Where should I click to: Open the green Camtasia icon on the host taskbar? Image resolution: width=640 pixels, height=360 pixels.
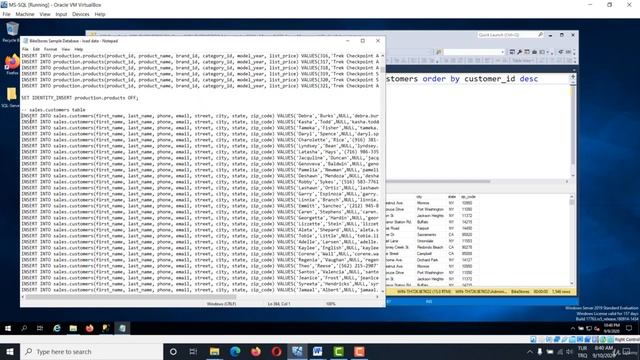[x=338, y=351]
